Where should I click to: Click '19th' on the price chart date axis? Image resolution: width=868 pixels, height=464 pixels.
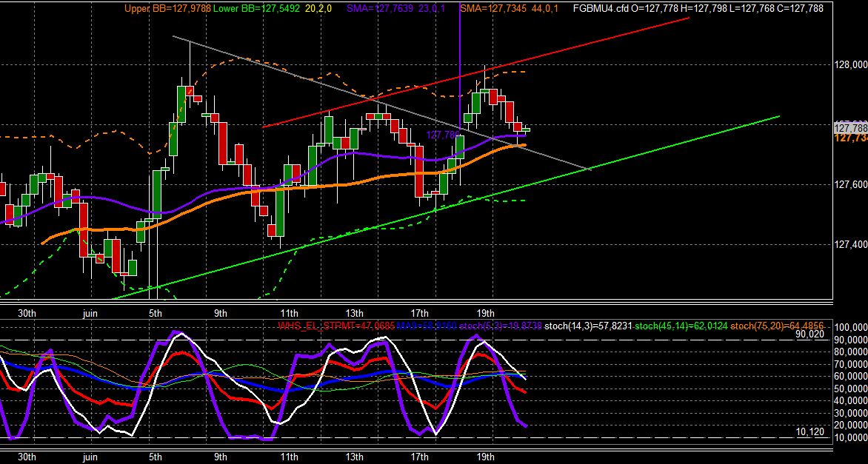point(485,314)
